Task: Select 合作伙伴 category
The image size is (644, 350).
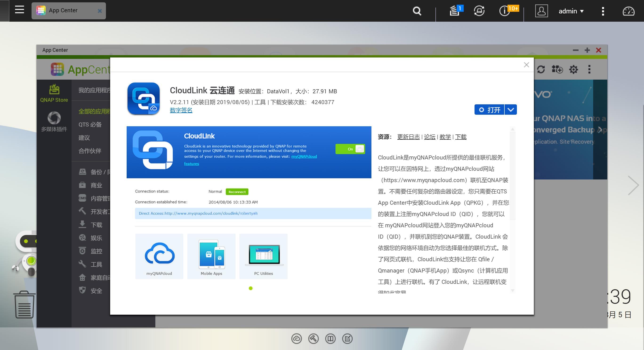Action: point(90,151)
